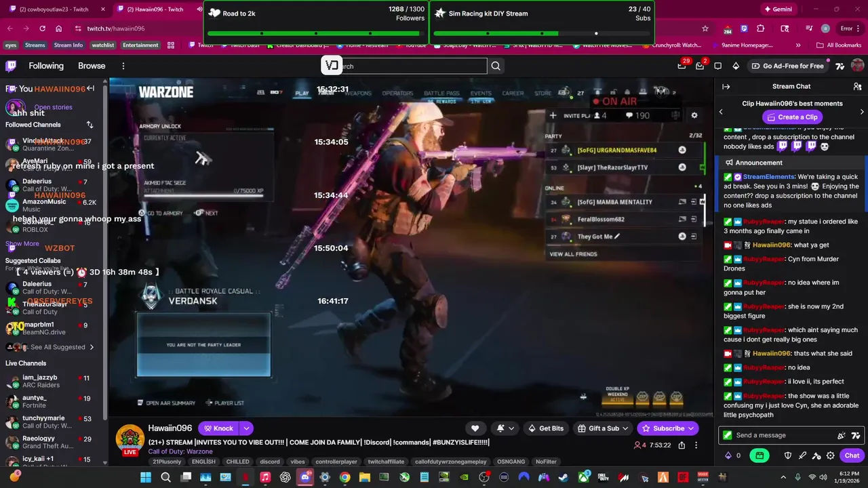The height and width of the screenshot is (488, 868).
Task: Open the Following nav item
Action: click(x=46, y=66)
